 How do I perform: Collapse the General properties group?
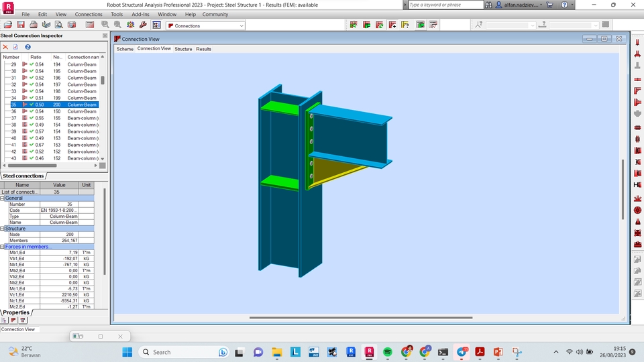point(3,198)
